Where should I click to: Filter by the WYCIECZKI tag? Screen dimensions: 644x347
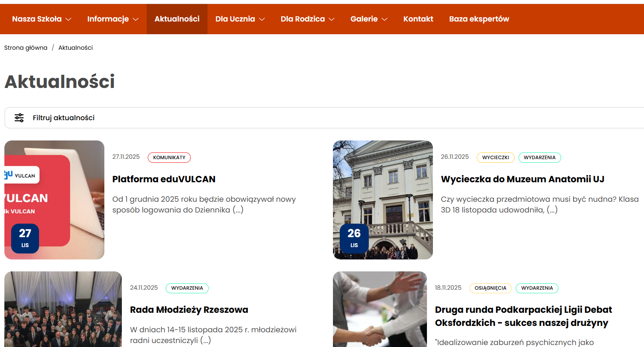(495, 158)
